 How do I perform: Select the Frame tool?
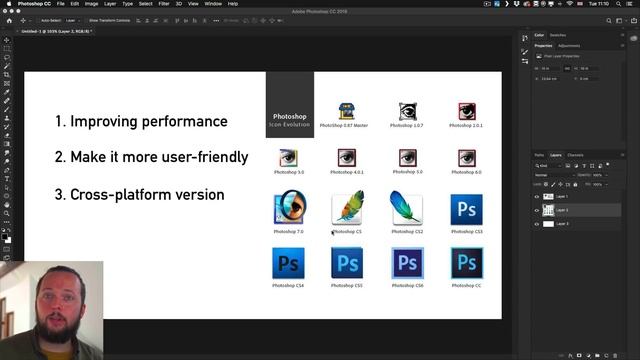click(x=7, y=83)
